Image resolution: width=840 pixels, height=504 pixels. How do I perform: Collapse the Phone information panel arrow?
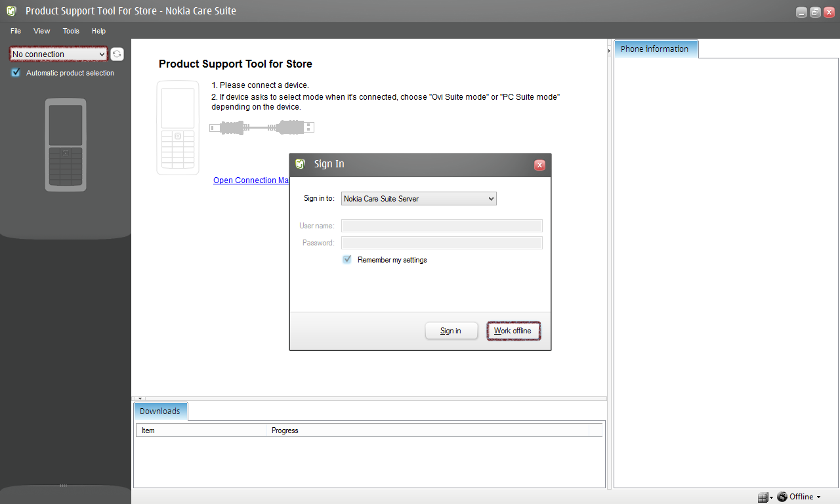pos(610,50)
